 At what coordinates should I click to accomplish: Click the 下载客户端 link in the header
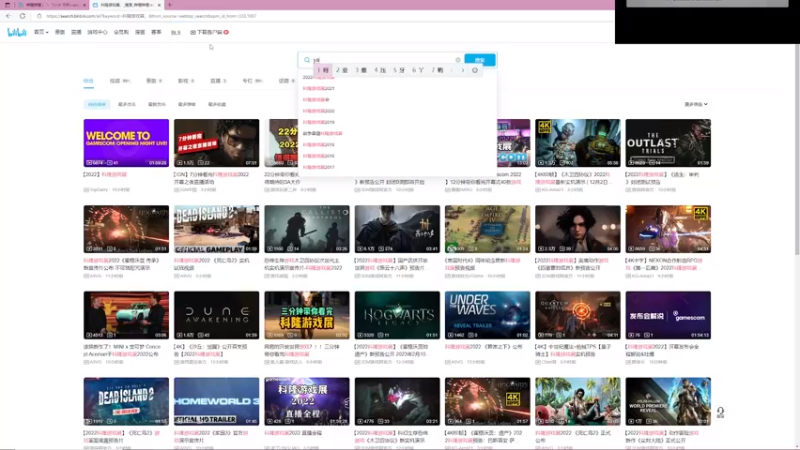[x=209, y=32]
